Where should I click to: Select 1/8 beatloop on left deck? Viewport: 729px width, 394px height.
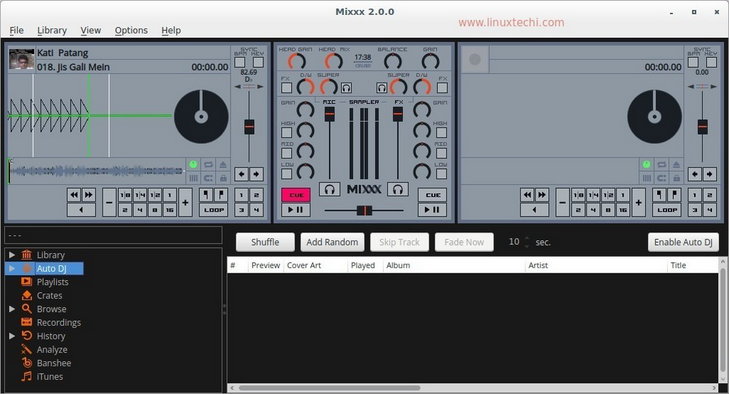(x=125, y=195)
